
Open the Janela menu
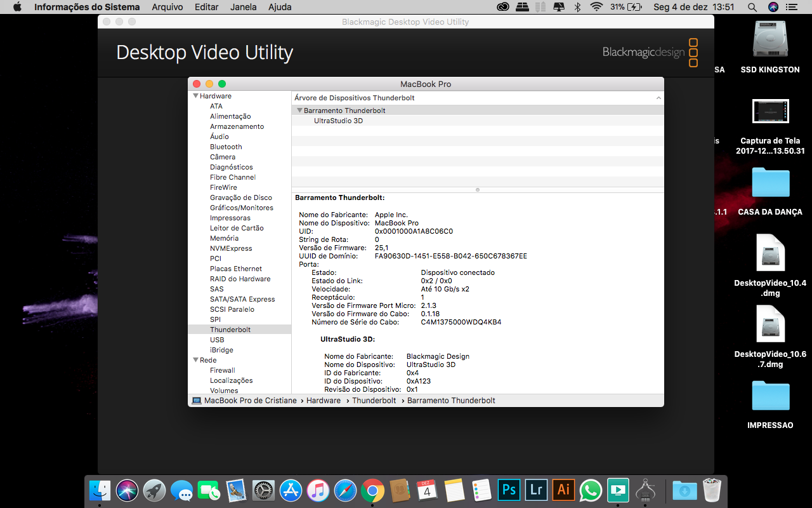(244, 7)
